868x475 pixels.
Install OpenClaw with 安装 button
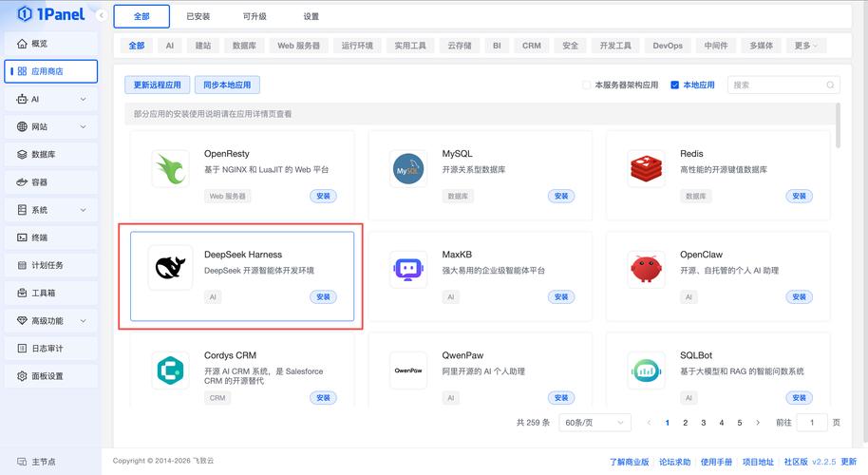(x=800, y=296)
